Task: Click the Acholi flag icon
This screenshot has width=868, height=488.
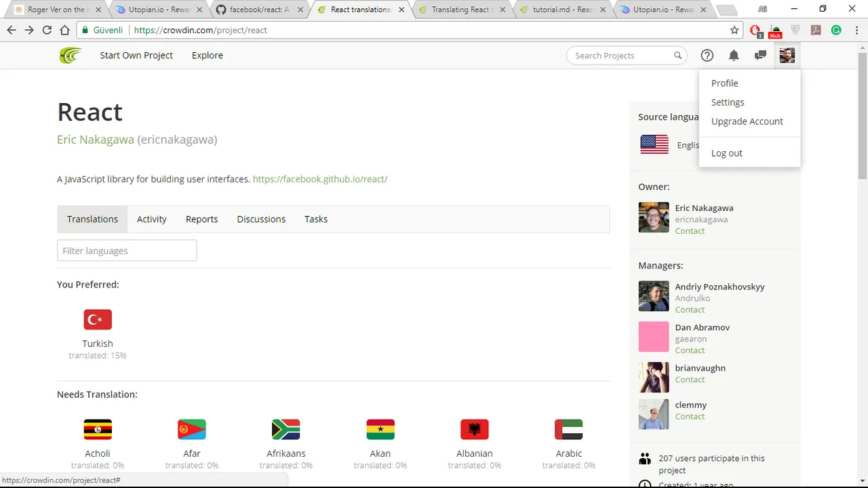Action: click(98, 430)
